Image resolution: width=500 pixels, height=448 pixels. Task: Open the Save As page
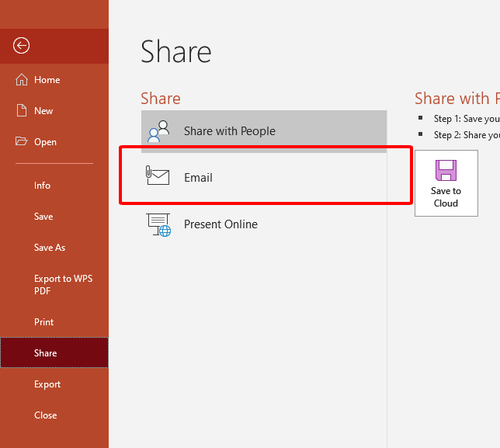pos(54,248)
